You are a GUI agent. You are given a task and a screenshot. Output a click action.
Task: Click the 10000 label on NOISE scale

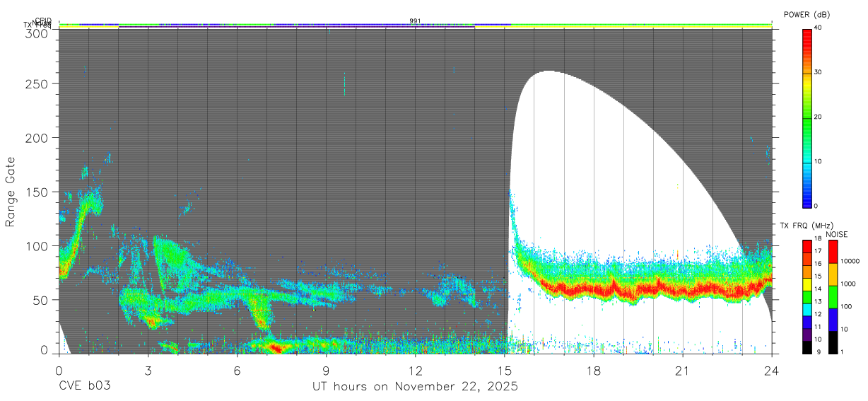click(x=850, y=261)
